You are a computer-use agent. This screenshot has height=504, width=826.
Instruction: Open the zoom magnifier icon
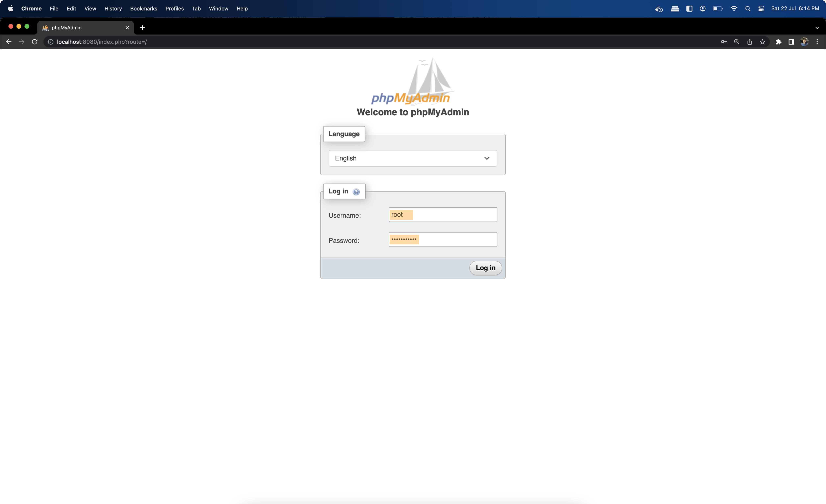736,42
